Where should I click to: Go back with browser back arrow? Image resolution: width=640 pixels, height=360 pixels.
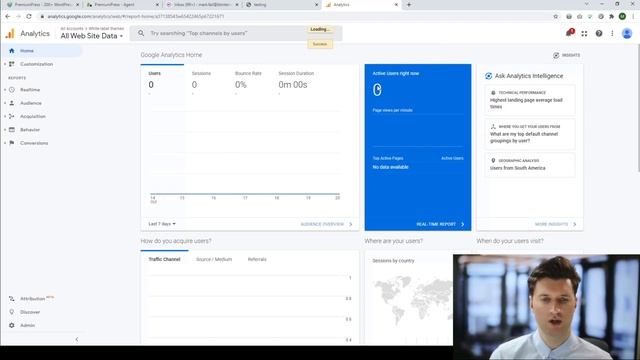7,16
